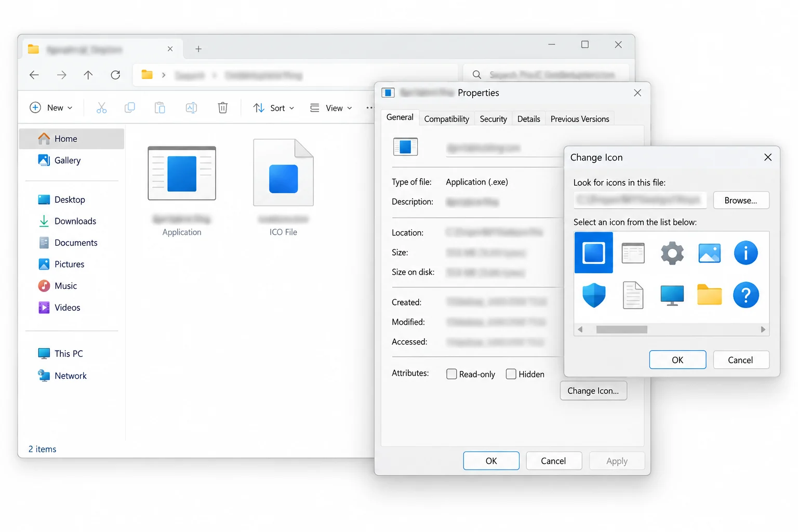
Task: Pick the monitor icon in Change Icon list
Action: coord(672,295)
